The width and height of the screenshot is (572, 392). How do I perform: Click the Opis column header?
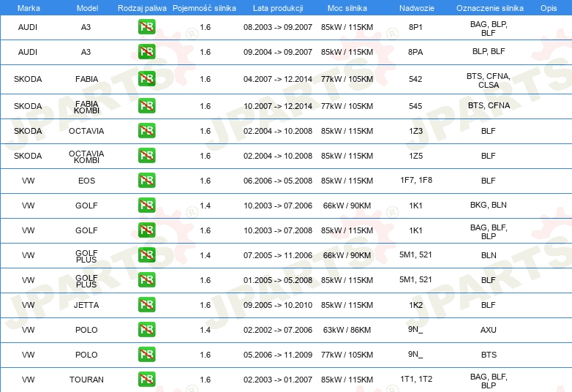pos(549,8)
